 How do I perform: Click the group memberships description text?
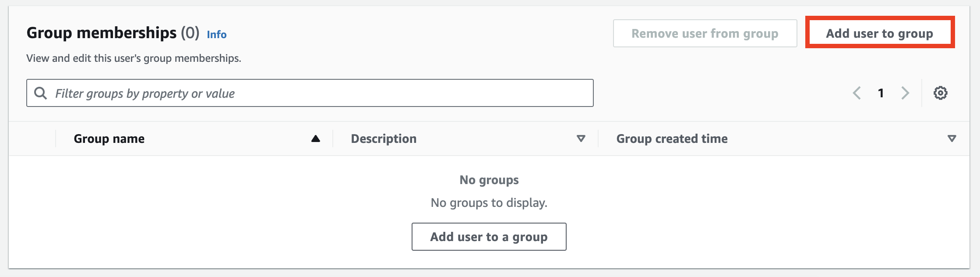pyautogui.click(x=134, y=58)
